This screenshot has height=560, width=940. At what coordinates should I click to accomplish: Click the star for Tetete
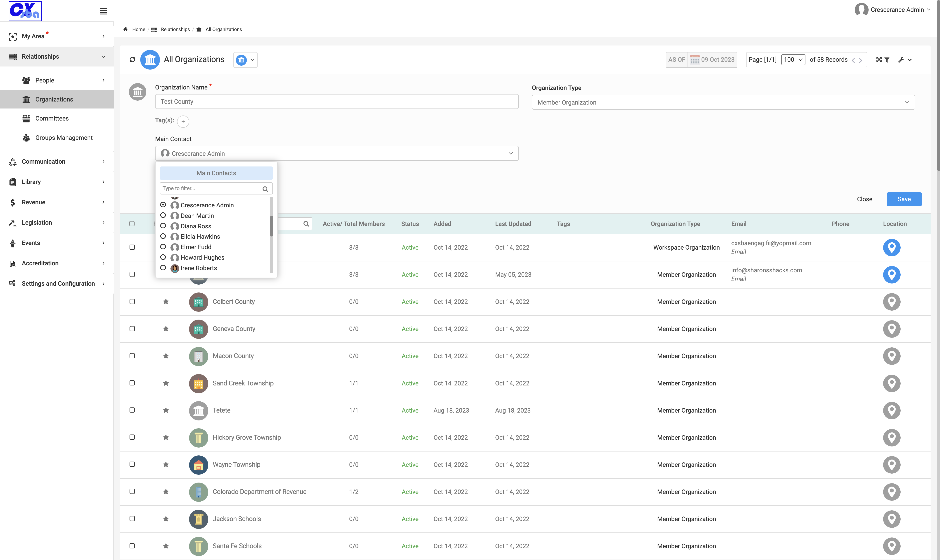tap(166, 410)
